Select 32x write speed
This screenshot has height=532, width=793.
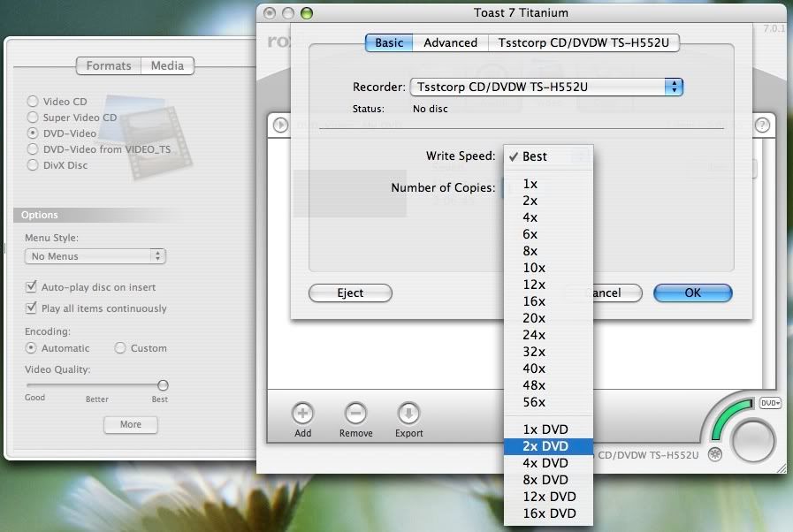pyautogui.click(x=548, y=352)
